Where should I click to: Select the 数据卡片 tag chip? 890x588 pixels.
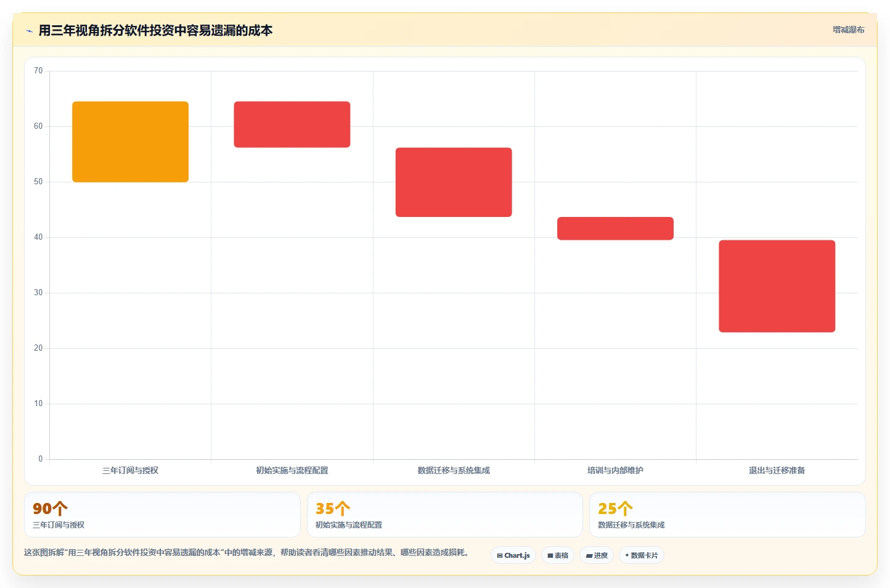click(642, 555)
